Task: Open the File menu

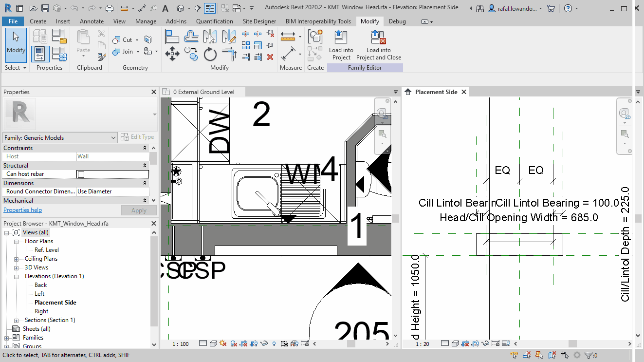Action: click(x=13, y=21)
